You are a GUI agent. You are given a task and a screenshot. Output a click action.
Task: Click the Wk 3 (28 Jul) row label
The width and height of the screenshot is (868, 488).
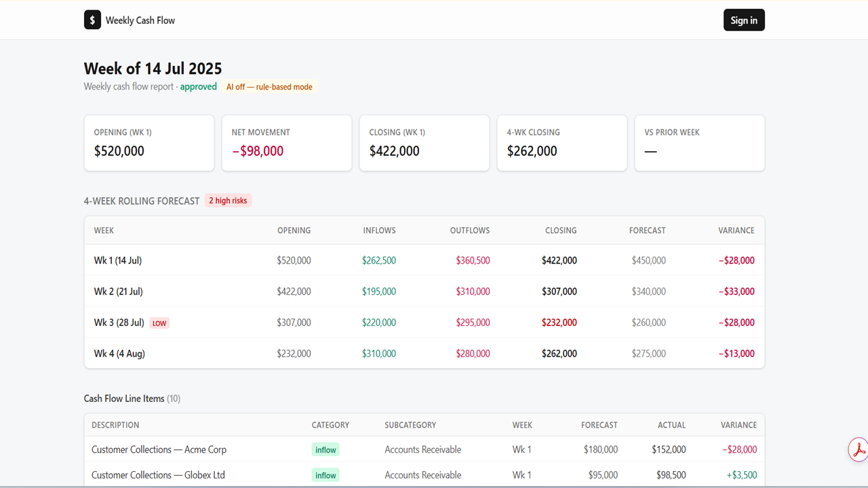click(x=119, y=323)
